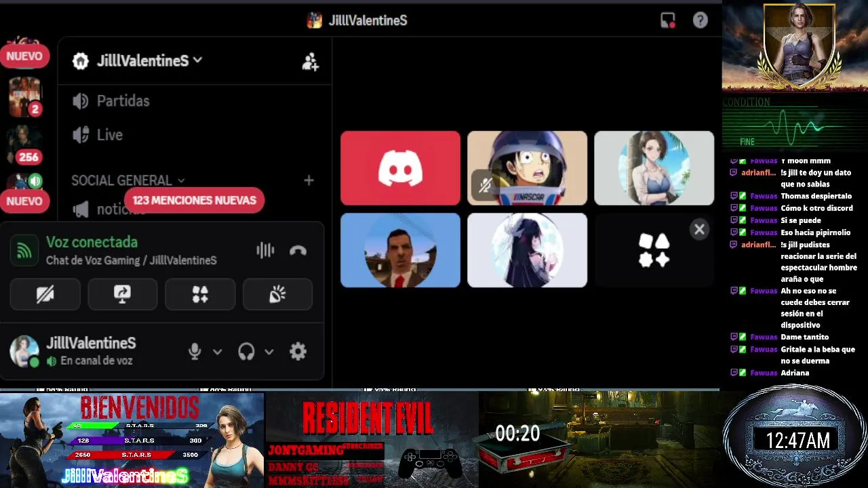Click the 00:20 timer overlay

click(517, 434)
